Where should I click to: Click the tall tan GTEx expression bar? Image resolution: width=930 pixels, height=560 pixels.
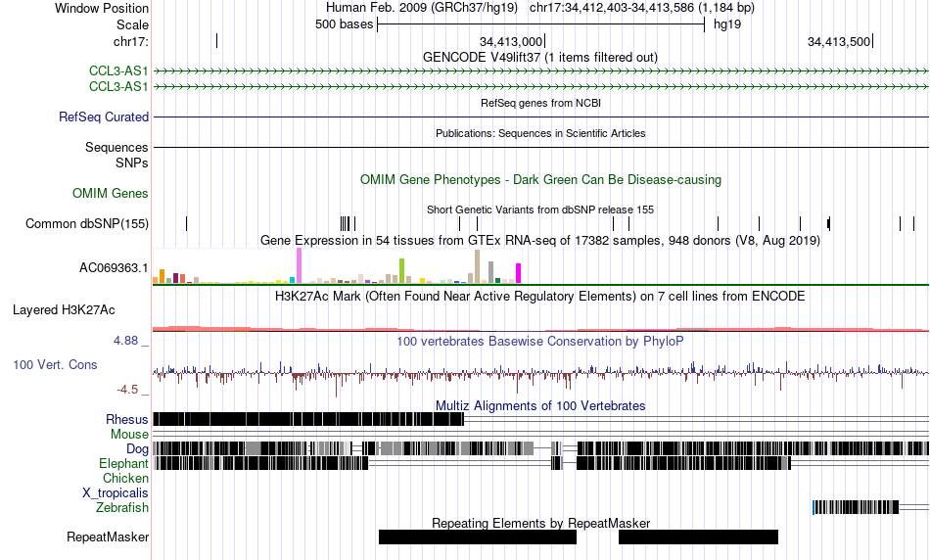[x=477, y=266]
